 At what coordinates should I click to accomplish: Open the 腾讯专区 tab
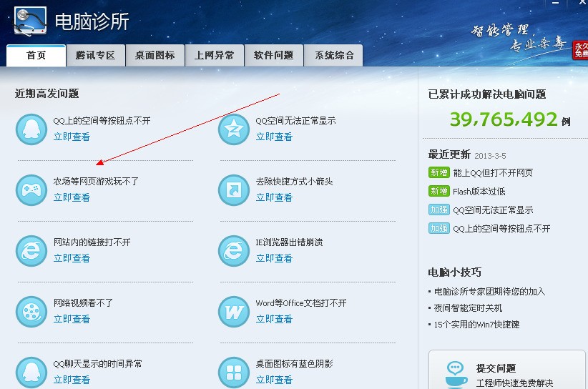95,56
